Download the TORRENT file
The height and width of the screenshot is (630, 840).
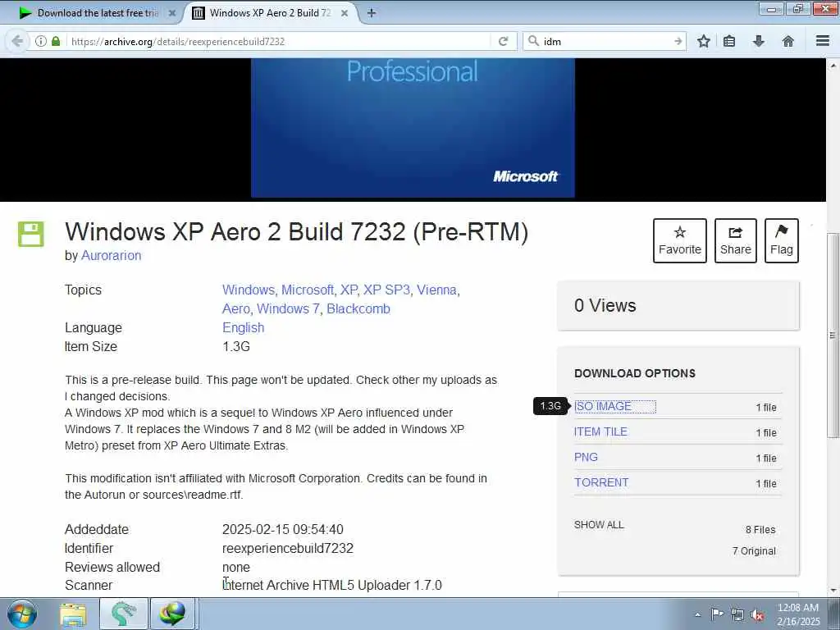pyautogui.click(x=601, y=482)
